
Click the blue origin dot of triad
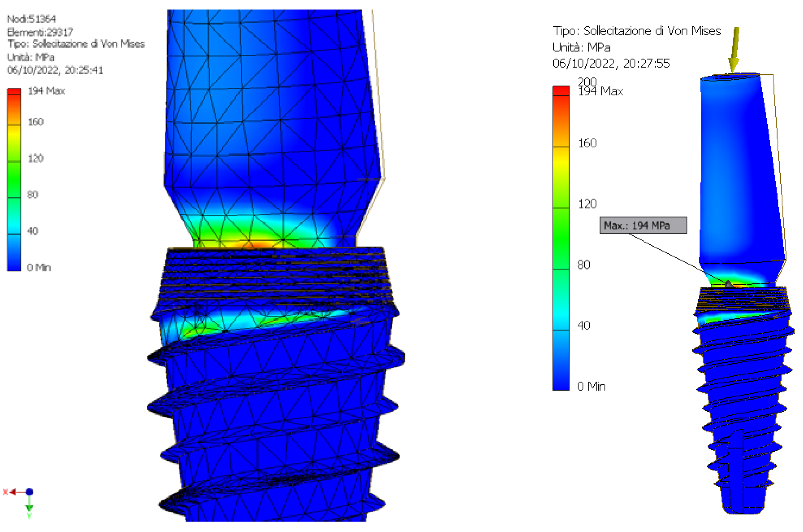[x=29, y=492]
